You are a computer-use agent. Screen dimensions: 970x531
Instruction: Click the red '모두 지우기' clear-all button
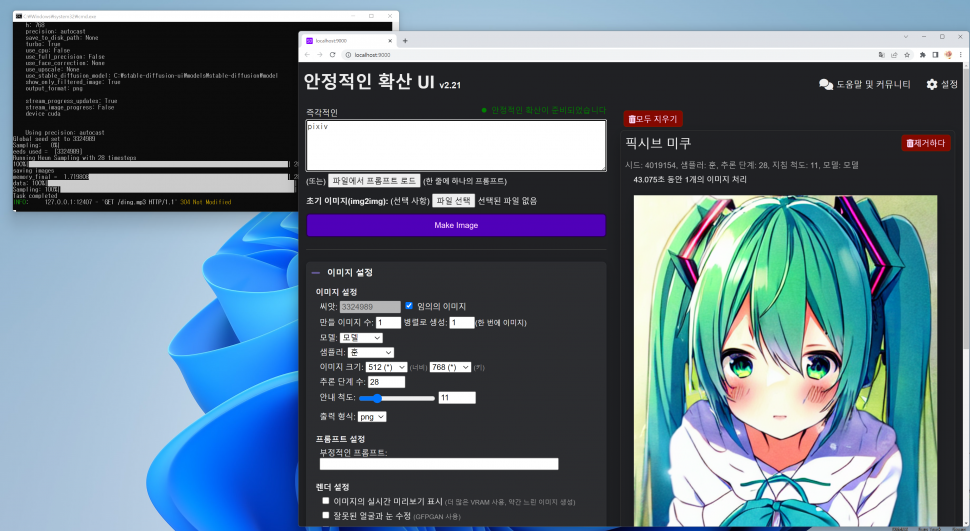[653, 119]
